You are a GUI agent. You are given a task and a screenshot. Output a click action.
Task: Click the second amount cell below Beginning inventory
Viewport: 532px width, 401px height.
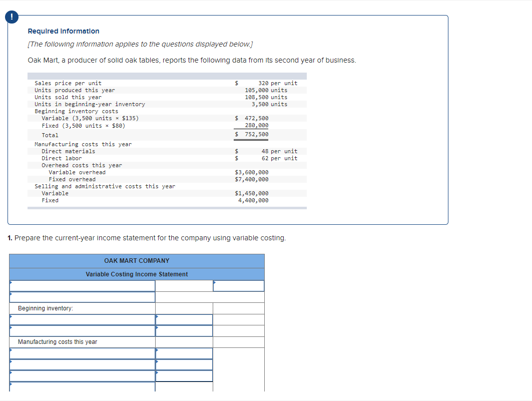184,331
